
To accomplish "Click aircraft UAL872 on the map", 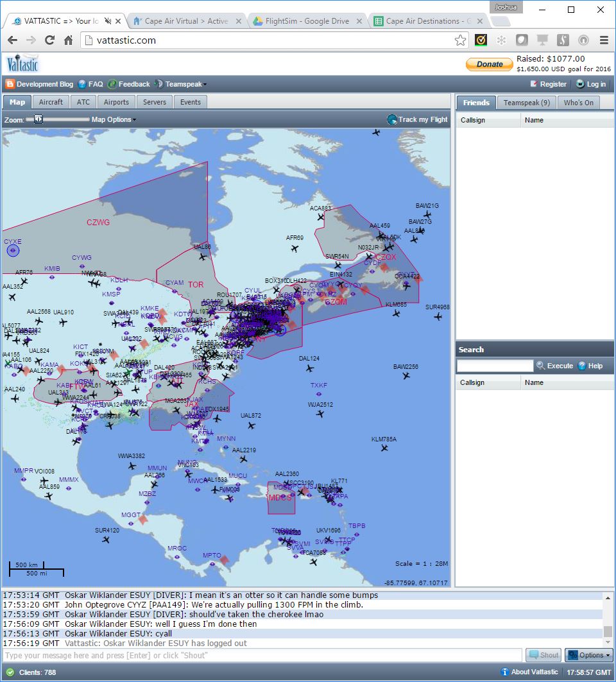I will tap(251, 425).
